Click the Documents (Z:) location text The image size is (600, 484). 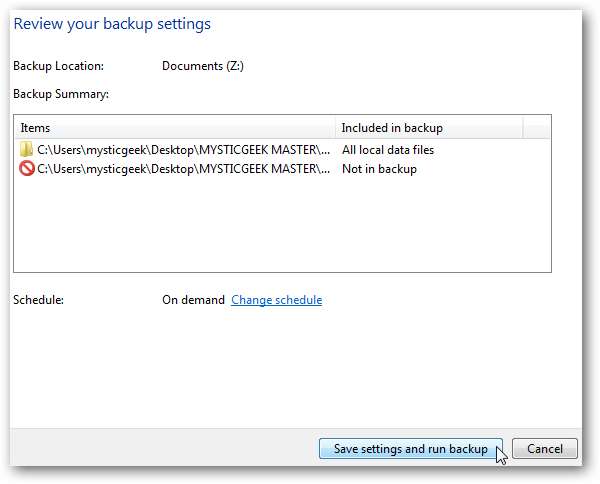[203, 67]
